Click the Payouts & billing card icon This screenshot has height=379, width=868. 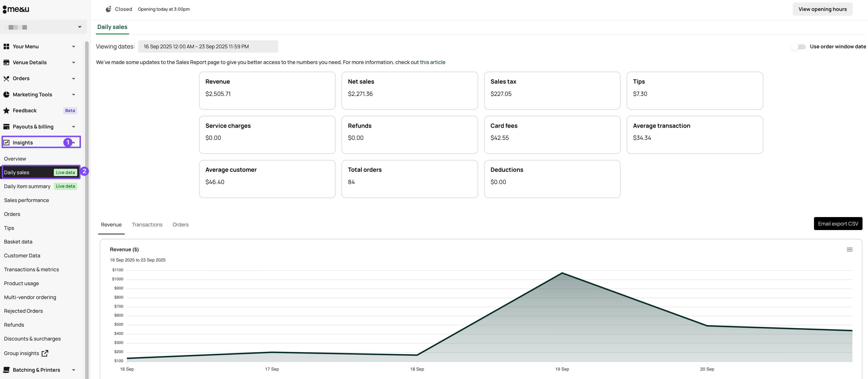6,127
